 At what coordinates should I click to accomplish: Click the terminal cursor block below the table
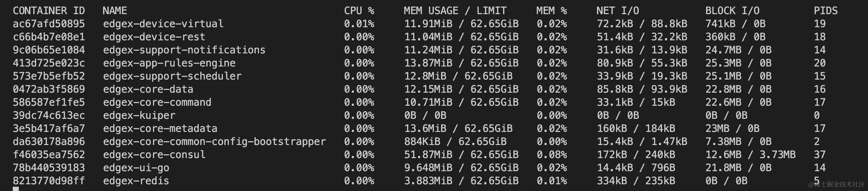16,189
